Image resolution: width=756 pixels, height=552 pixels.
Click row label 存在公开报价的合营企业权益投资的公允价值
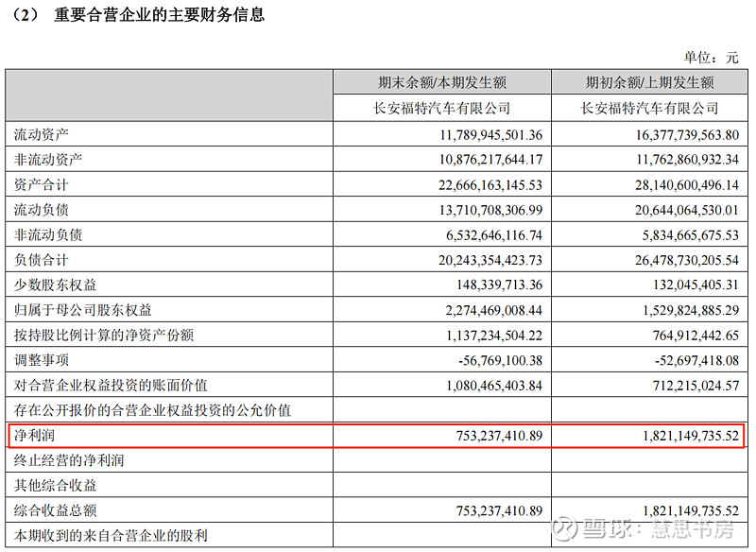[x=153, y=410]
